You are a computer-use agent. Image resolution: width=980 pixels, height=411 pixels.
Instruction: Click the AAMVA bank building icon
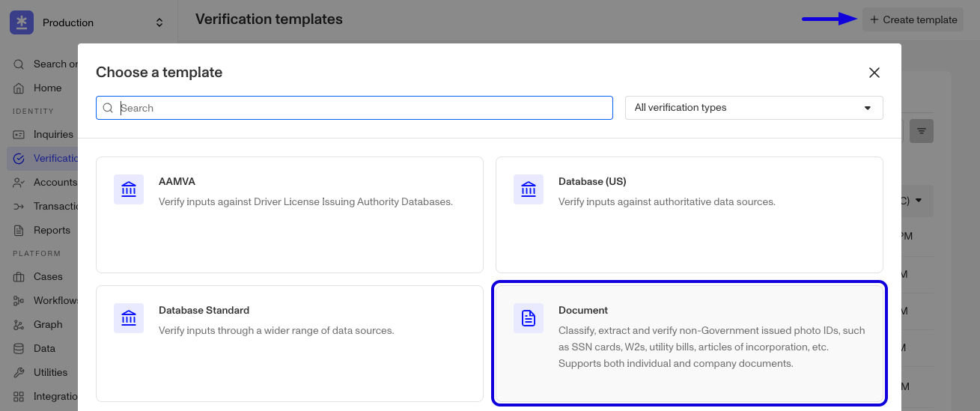point(129,189)
